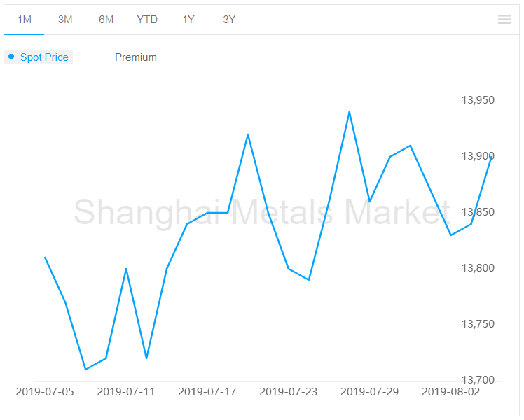524x420 pixels.
Task: Click the 13,850 price axis label
Action: pyautogui.click(x=478, y=212)
